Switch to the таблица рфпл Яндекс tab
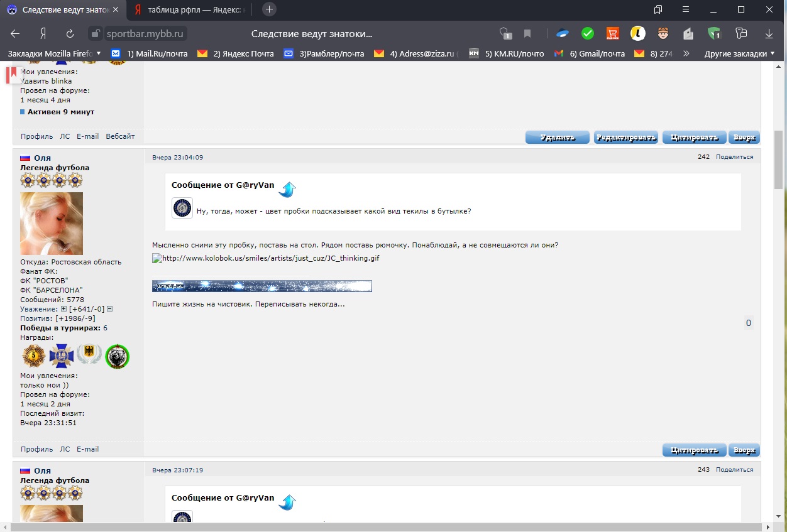 click(189, 10)
